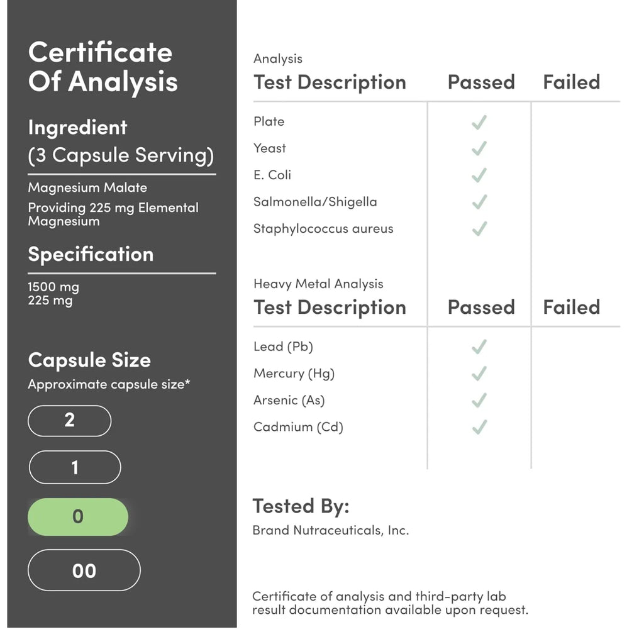Viewport: 644px width, 644px height.
Task: Click the E. Coli passed checkmark
Action: click(x=479, y=175)
